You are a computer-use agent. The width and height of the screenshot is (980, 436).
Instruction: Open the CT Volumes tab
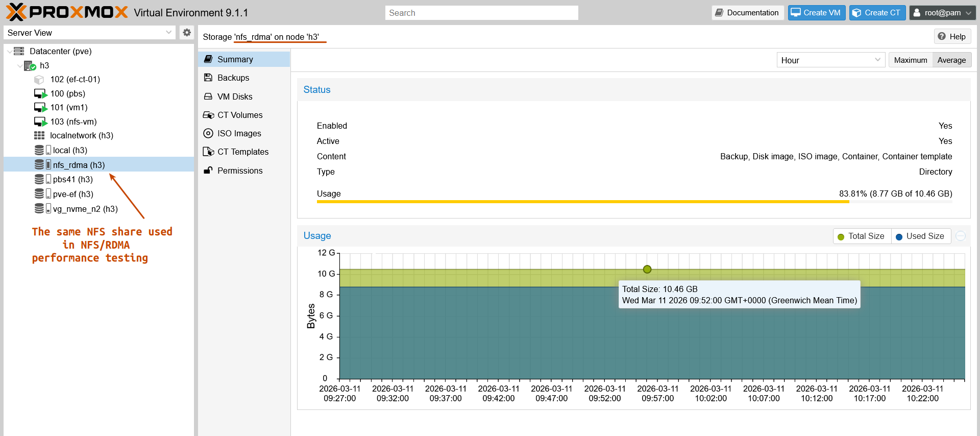point(244,115)
